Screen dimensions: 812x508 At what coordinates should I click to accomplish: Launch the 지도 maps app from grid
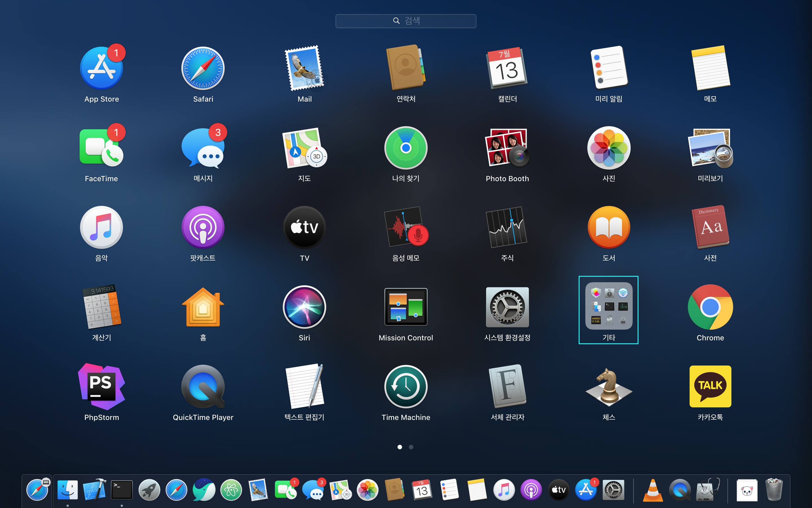[304, 148]
